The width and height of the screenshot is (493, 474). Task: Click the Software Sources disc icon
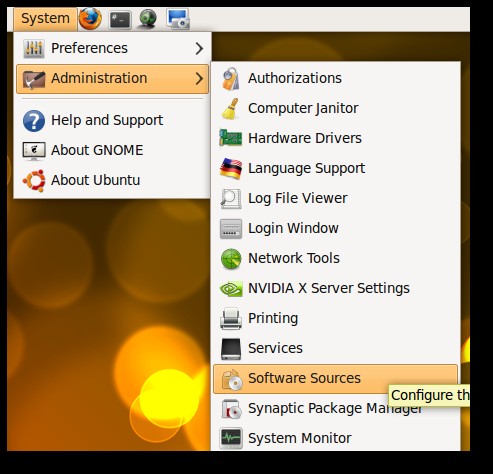coord(231,379)
